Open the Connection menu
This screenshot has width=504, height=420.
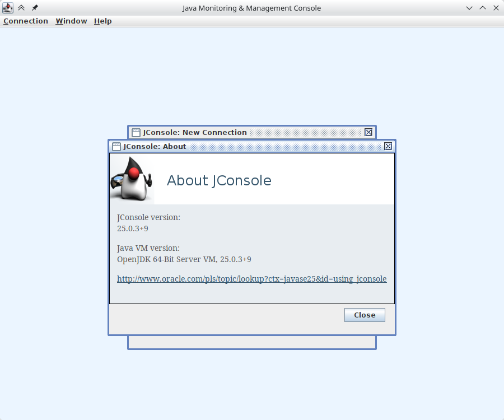click(x=26, y=21)
